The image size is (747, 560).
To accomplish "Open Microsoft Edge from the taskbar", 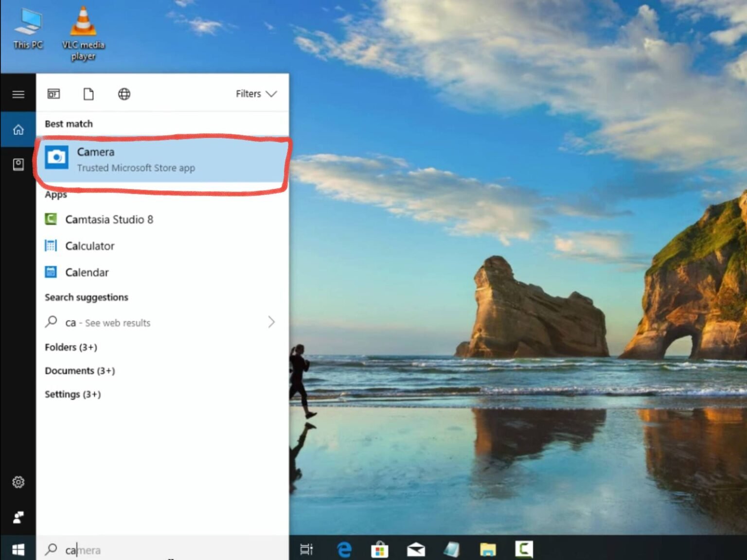I will point(344,549).
